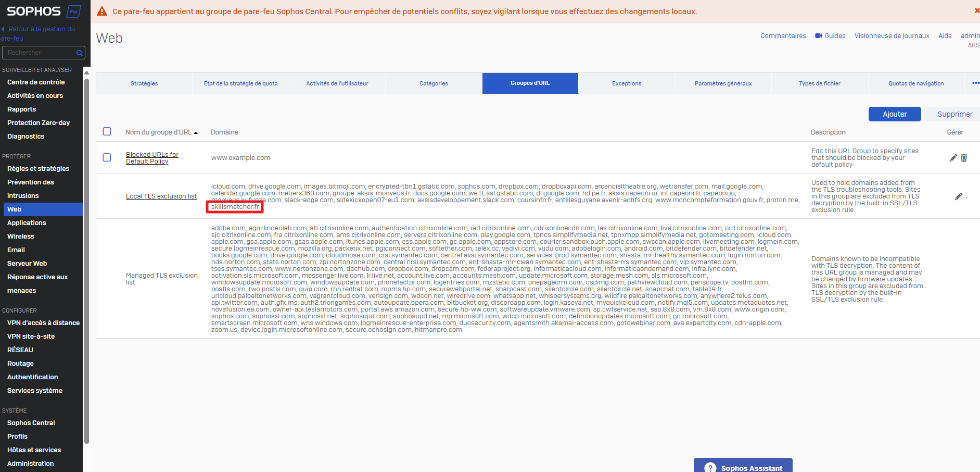Image resolution: width=980 pixels, height=472 pixels.
Task: Open Authentification in sidebar
Action: click(32, 377)
